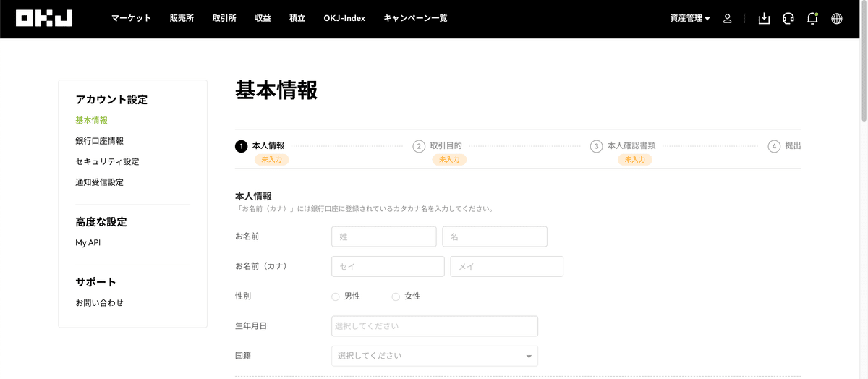Open マーケット menu

[x=131, y=18]
